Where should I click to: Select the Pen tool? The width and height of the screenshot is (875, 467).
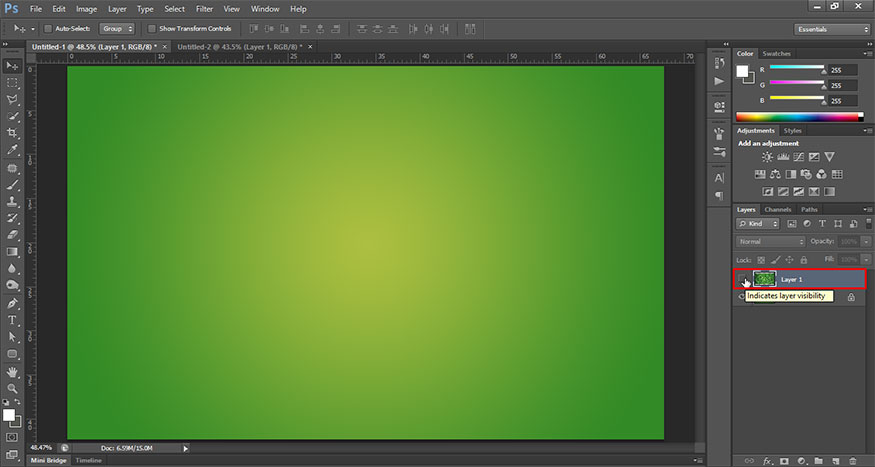click(12, 304)
